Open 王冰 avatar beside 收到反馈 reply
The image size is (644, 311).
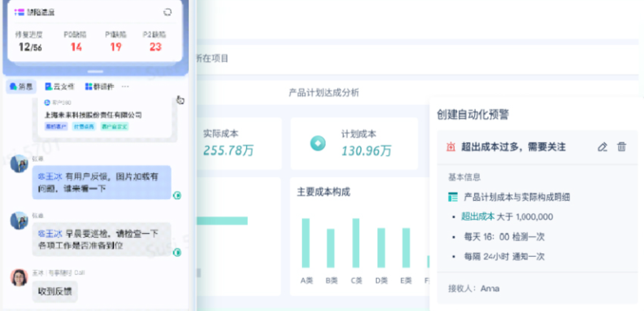point(19,278)
